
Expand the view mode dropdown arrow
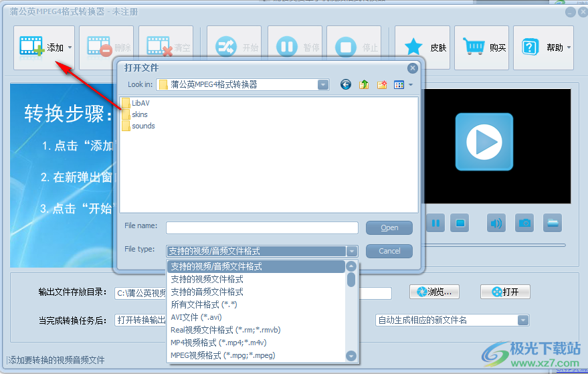411,85
